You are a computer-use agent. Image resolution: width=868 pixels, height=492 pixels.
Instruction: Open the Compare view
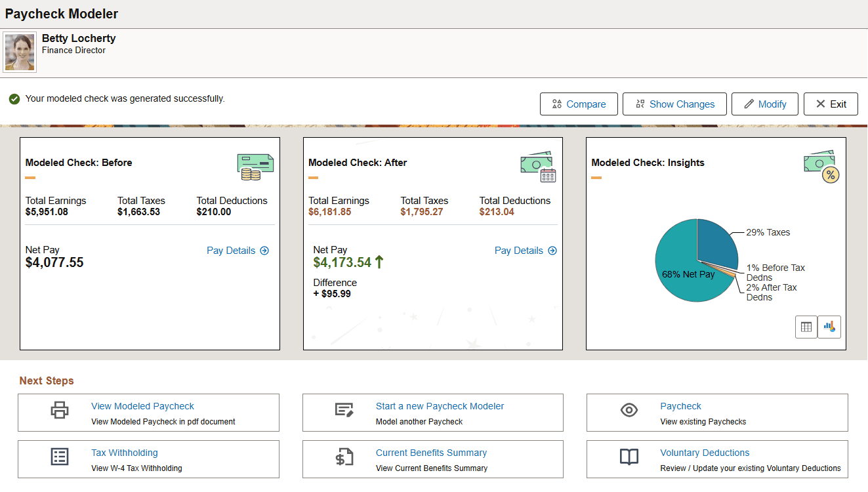pos(578,104)
